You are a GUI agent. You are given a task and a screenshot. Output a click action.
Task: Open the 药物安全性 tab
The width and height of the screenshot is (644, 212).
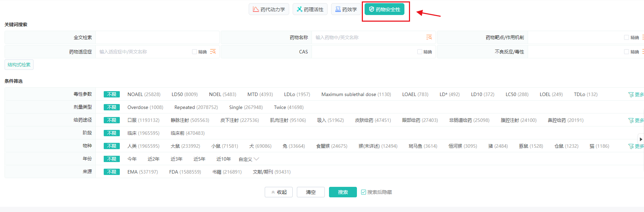click(385, 9)
